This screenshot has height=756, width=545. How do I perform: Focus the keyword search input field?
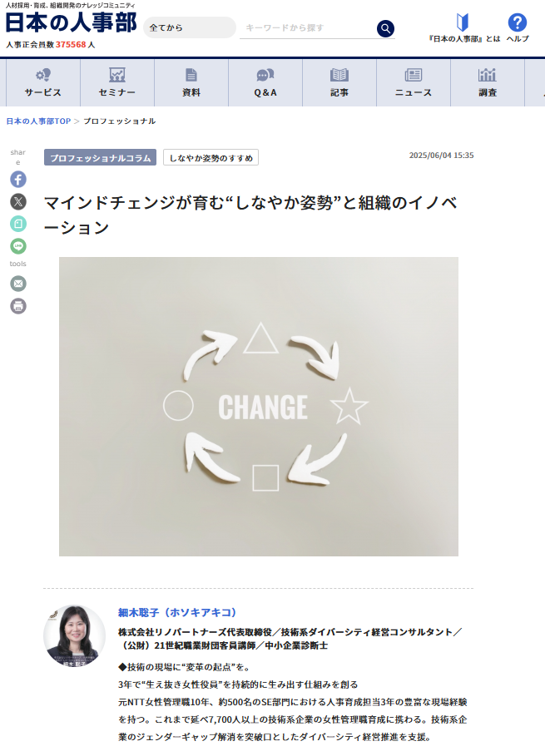click(x=308, y=28)
